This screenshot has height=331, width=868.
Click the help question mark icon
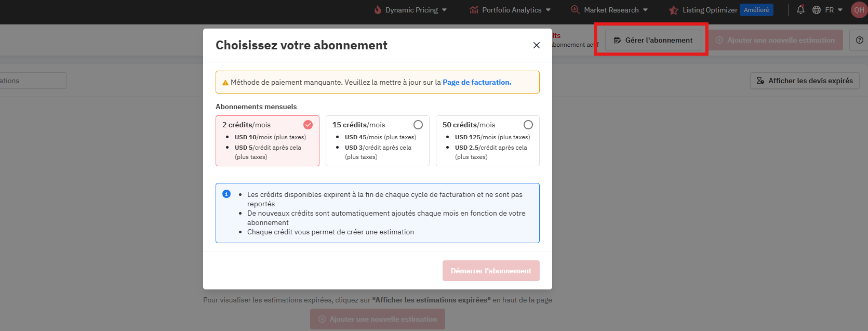(x=860, y=40)
